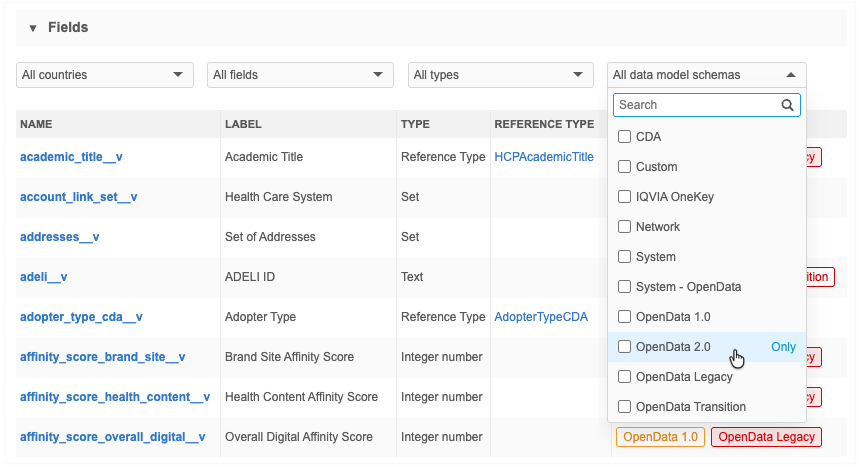The height and width of the screenshot is (467, 859).
Task: Open the HCPAcademicTitle reference type link
Action: pyautogui.click(x=543, y=157)
